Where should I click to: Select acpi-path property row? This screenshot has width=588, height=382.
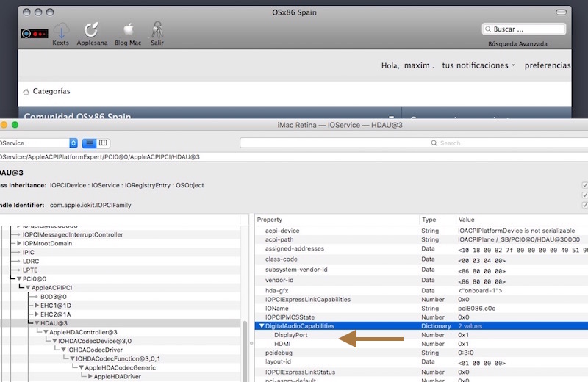(x=421, y=239)
